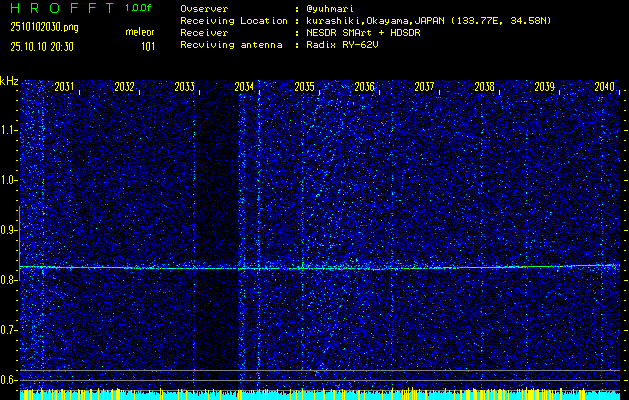The height and width of the screenshot is (400, 629).
Task: Click the 2040 time marker
Action: pos(604,88)
